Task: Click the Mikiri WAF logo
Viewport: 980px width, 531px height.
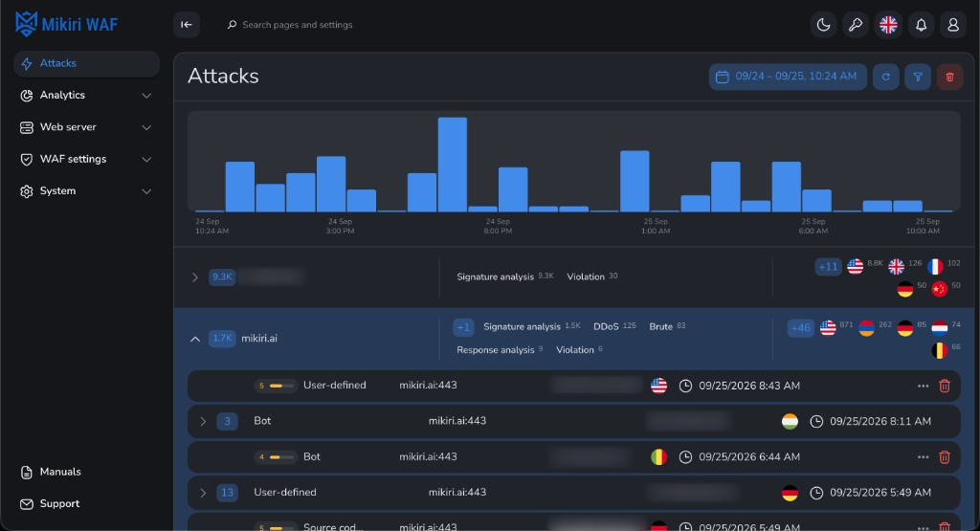Action: point(66,24)
